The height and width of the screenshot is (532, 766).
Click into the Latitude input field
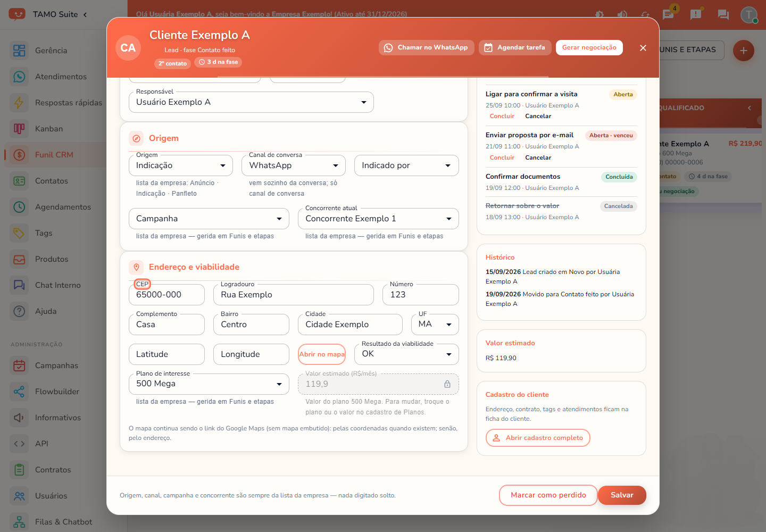[166, 354]
